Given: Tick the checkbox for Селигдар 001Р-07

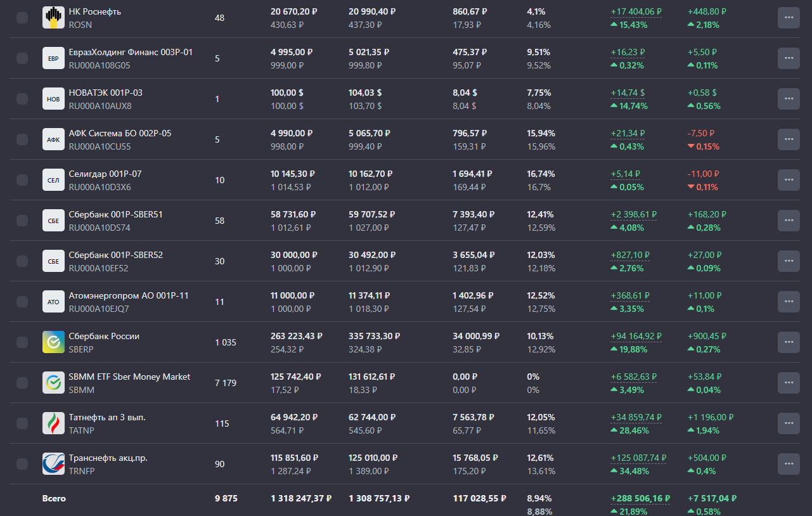Looking at the screenshot, I should pos(22,180).
